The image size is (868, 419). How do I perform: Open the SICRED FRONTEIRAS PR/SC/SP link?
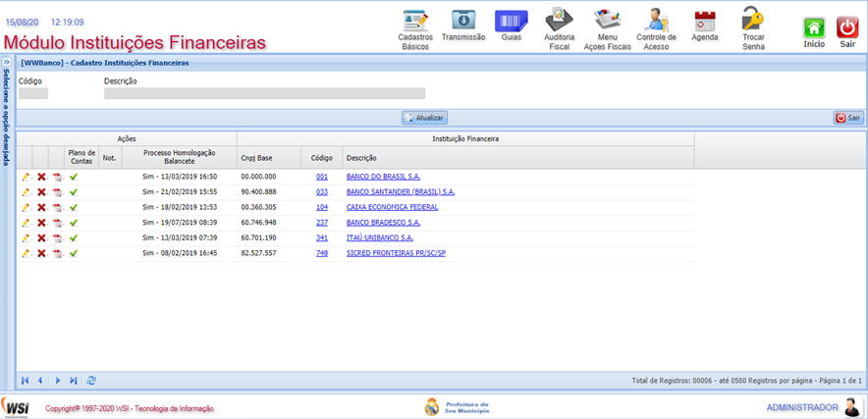[x=396, y=253]
